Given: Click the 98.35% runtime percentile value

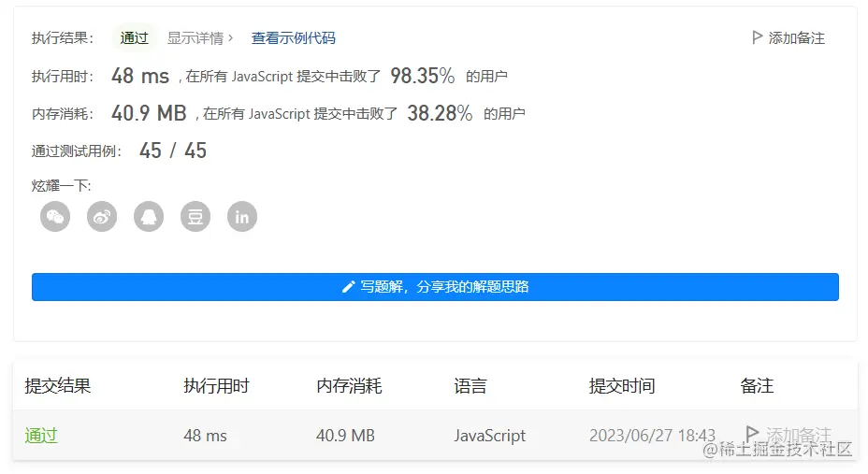Looking at the screenshot, I should [x=423, y=76].
